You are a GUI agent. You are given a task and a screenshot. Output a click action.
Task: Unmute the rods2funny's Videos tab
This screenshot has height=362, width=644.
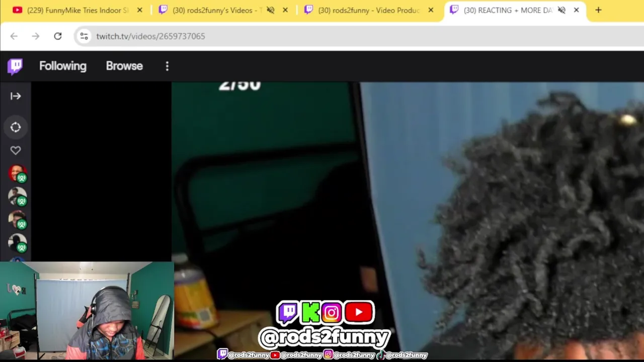tap(271, 10)
